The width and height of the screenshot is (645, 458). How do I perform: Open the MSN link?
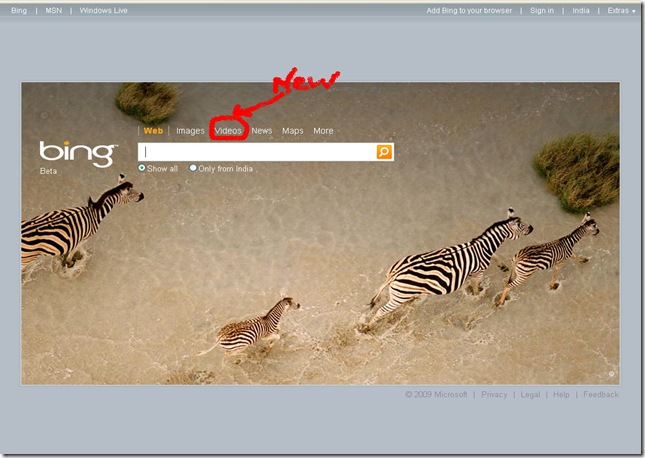coord(53,10)
